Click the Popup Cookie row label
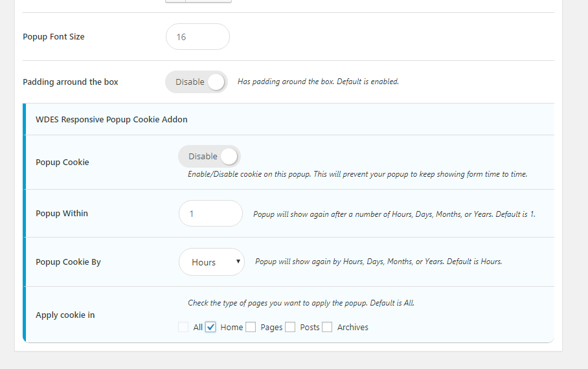588x369 pixels. point(62,162)
